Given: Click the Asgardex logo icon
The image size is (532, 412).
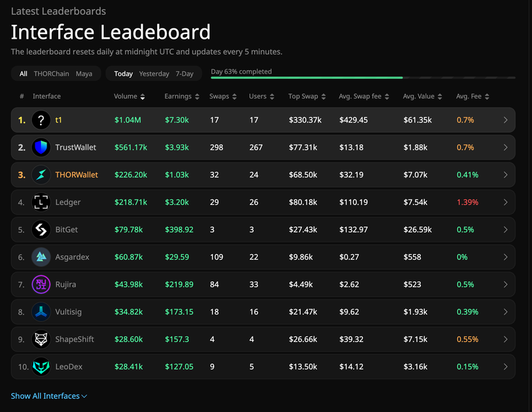Looking at the screenshot, I should click(x=41, y=257).
